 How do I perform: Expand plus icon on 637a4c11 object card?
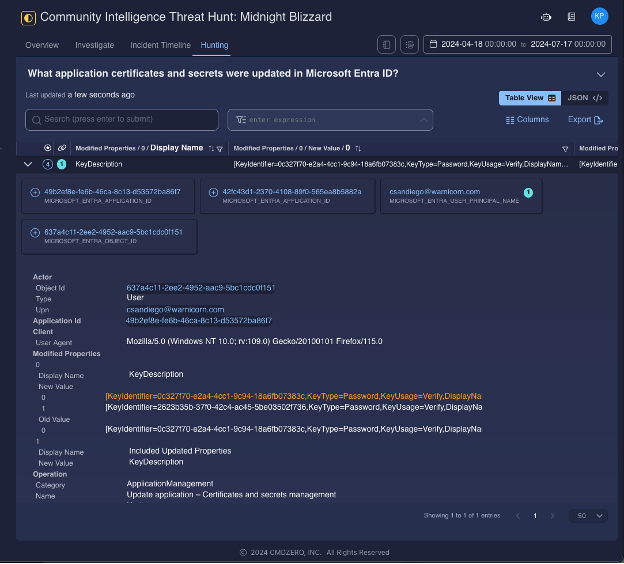[x=35, y=232]
